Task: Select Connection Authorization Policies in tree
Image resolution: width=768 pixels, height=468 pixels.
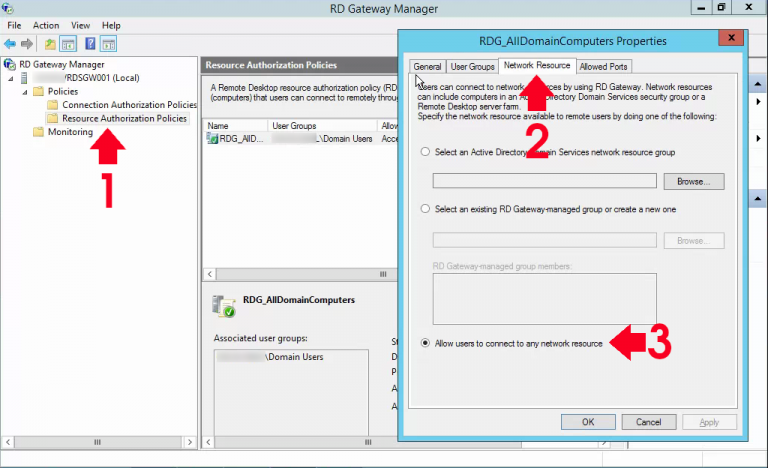Action: 129,105
